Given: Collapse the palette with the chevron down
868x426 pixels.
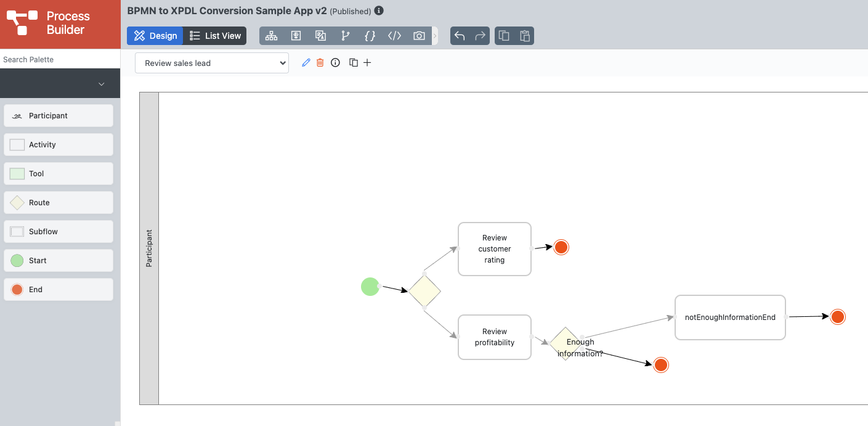Looking at the screenshot, I should click(x=102, y=84).
